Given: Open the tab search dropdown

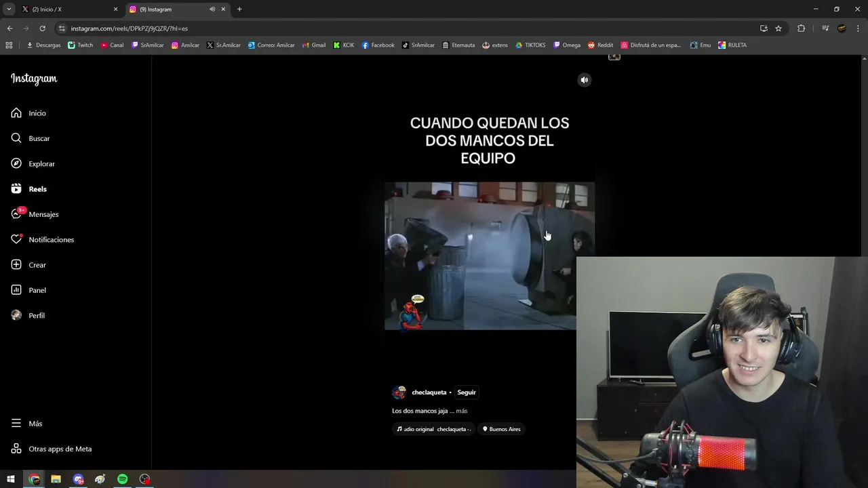Looking at the screenshot, I should (x=9, y=9).
